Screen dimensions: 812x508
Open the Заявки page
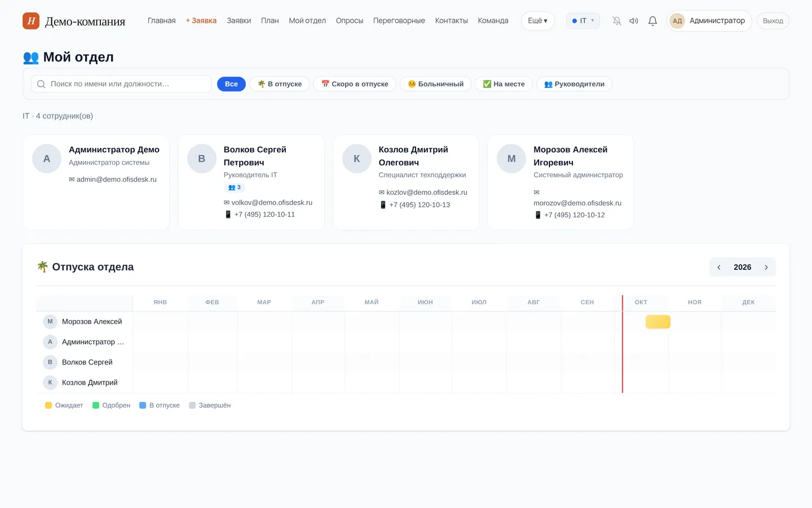239,21
